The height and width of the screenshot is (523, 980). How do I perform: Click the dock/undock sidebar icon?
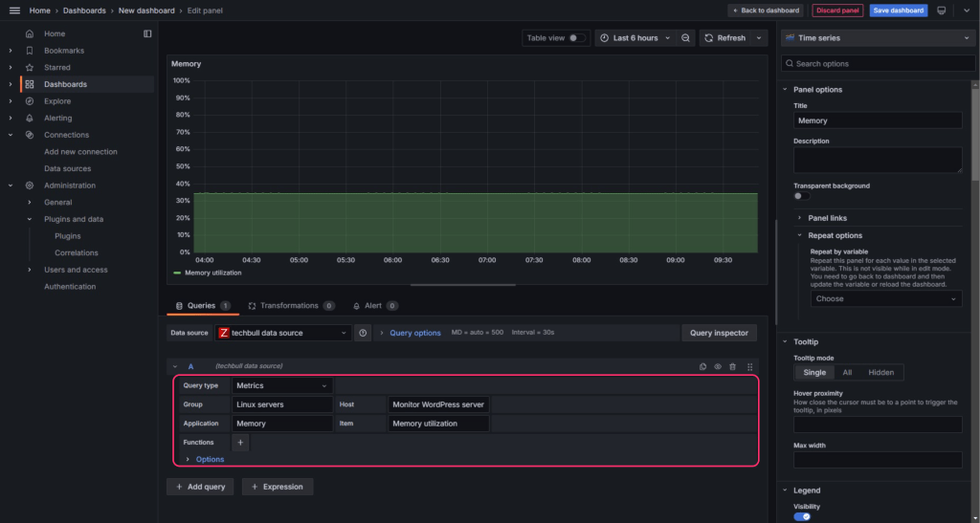(x=147, y=33)
